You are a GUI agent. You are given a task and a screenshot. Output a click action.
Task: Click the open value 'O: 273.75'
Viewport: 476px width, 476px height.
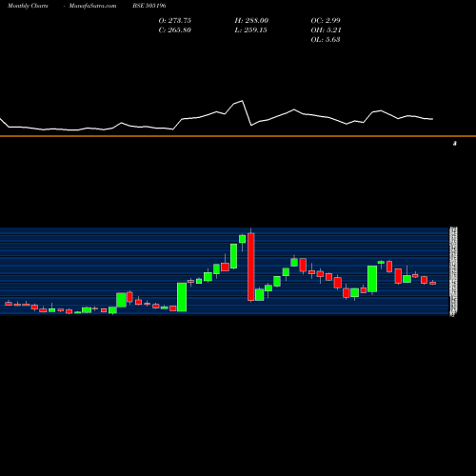pos(175,21)
